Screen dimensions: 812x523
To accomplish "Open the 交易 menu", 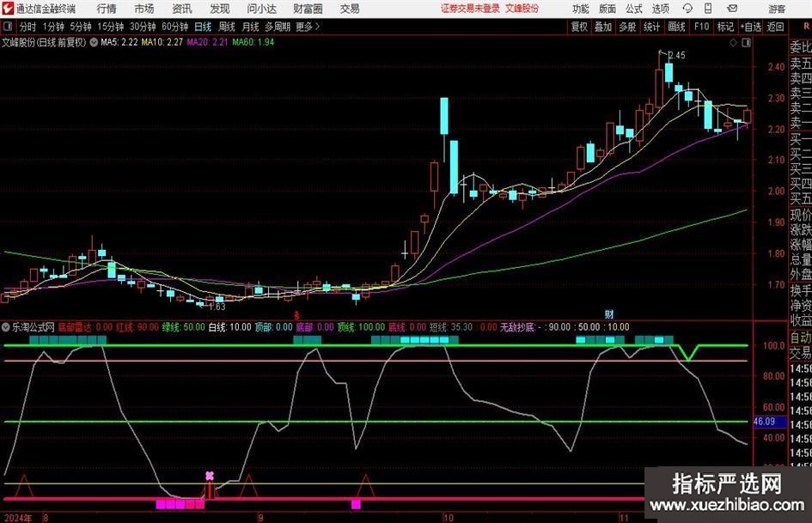I will (x=350, y=9).
